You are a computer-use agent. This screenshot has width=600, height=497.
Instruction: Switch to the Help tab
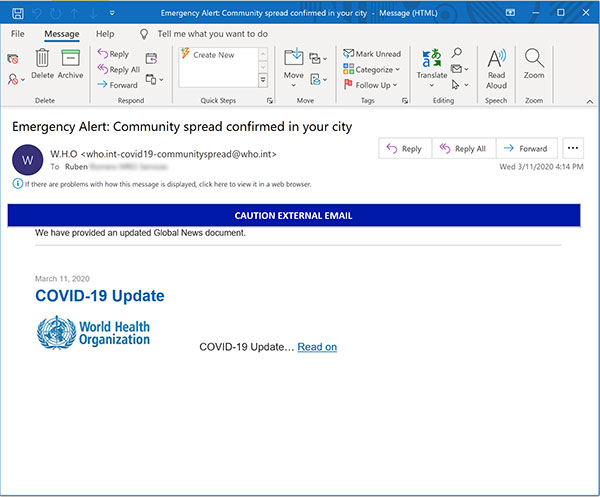pyautogui.click(x=105, y=34)
